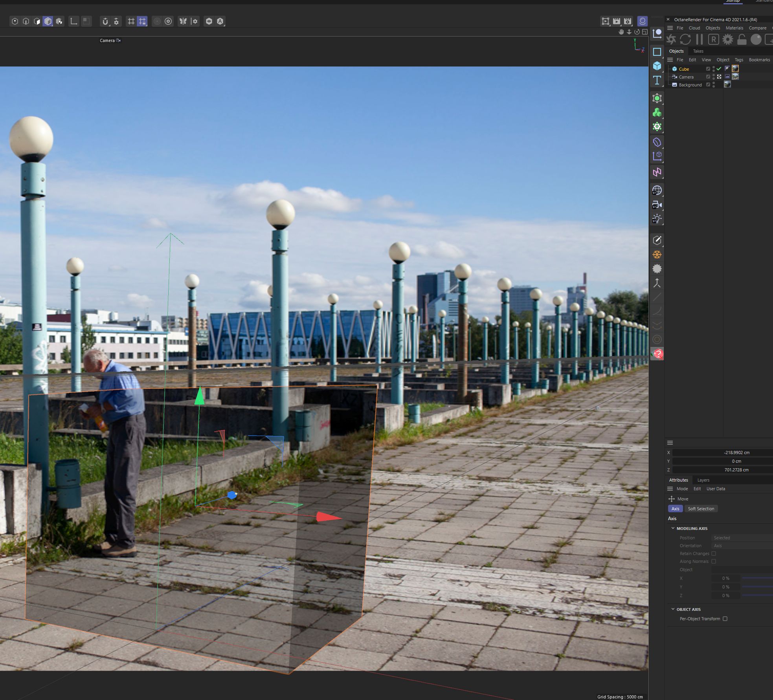Check the Per-Object Transform box
Viewport: 773px width, 700px height.
tap(725, 619)
